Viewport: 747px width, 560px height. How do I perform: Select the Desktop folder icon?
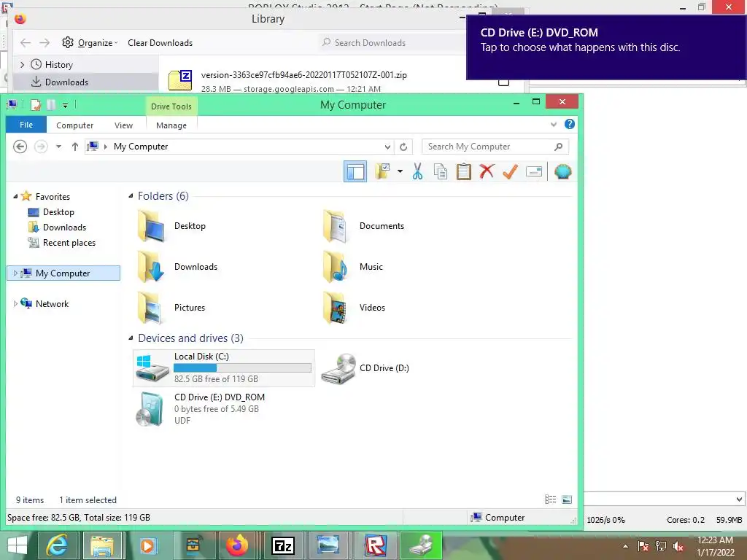152,226
